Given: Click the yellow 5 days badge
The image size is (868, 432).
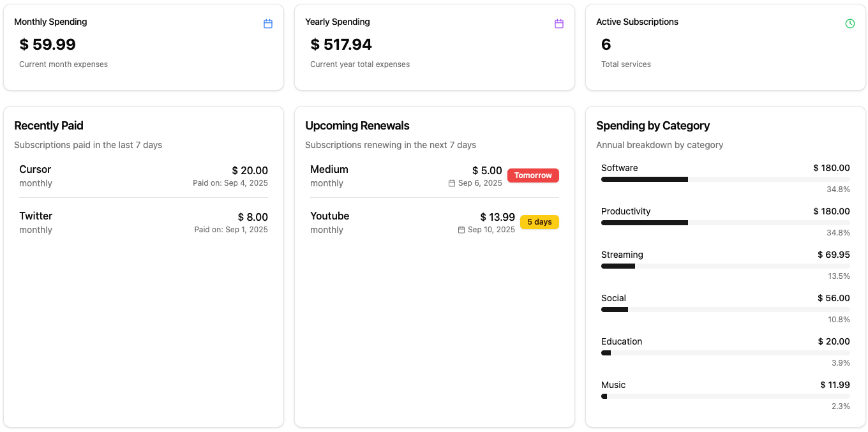Looking at the screenshot, I should (539, 222).
